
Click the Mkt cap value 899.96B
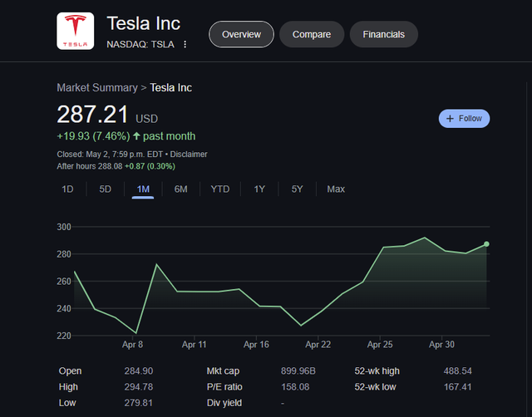(x=298, y=370)
